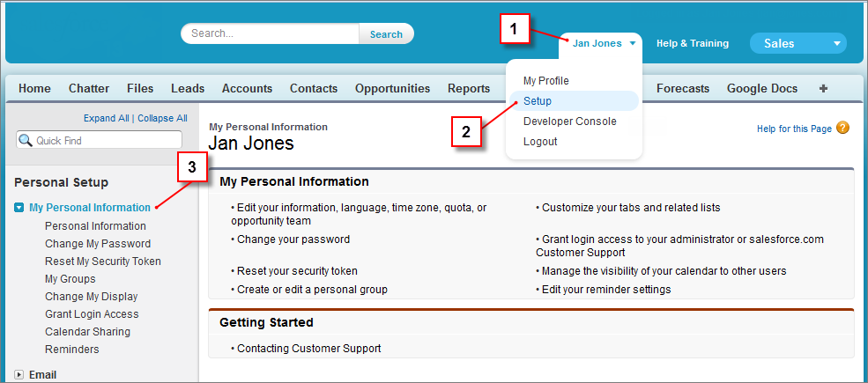Click the Expand All link
Screen dimensions: 868x383
point(107,118)
